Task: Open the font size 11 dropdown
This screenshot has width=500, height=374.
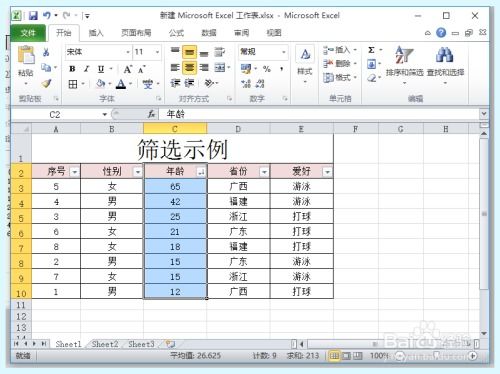Action: [157, 52]
